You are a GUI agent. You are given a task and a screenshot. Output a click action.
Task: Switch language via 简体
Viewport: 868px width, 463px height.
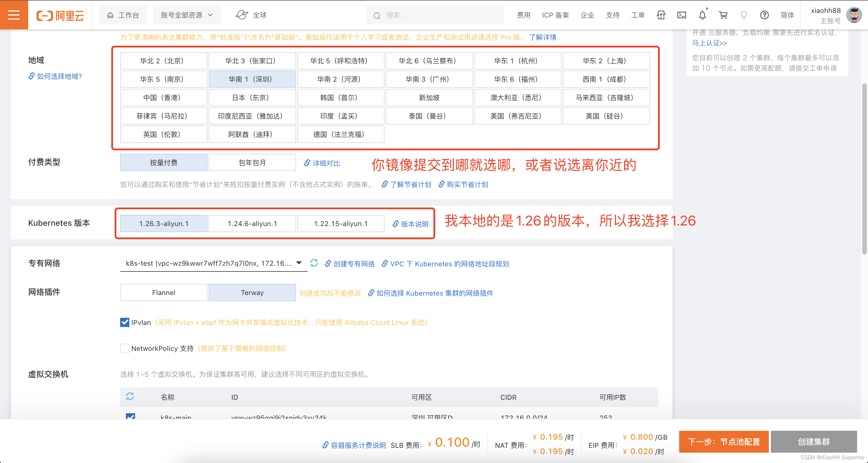pyautogui.click(x=788, y=15)
